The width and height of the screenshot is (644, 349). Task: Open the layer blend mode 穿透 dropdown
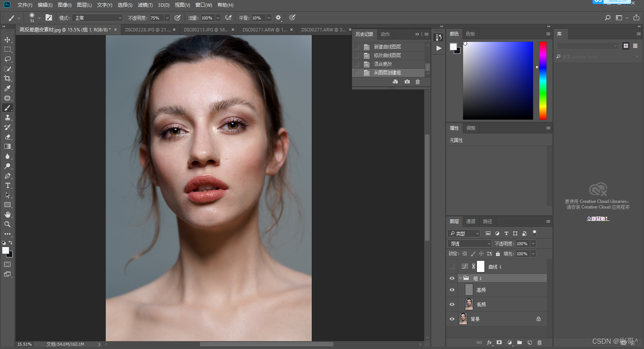pos(469,244)
